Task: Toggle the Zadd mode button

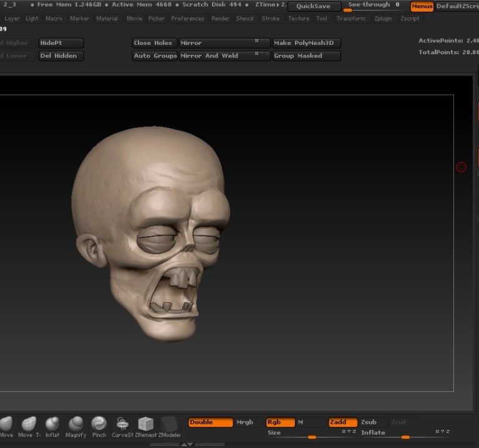Action: pyautogui.click(x=342, y=422)
